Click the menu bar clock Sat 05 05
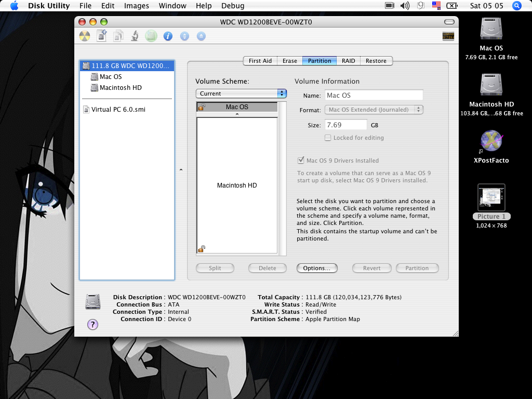This screenshot has width=532, height=399. coord(486,6)
